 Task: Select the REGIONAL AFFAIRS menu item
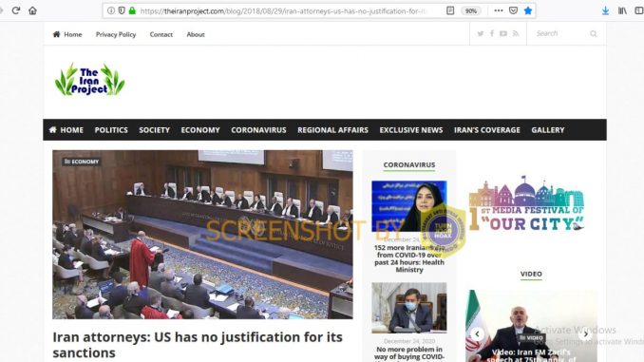tap(333, 130)
